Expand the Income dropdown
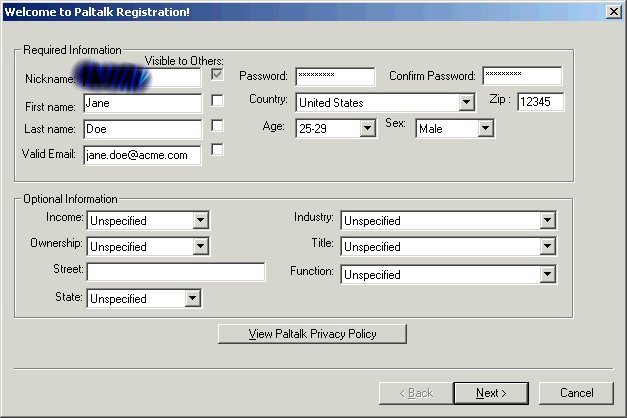627x418 pixels. tap(200, 220)
